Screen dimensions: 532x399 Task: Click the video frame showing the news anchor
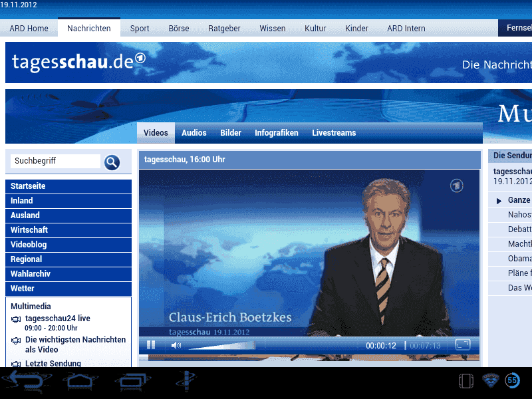click(x=309, y=253)
